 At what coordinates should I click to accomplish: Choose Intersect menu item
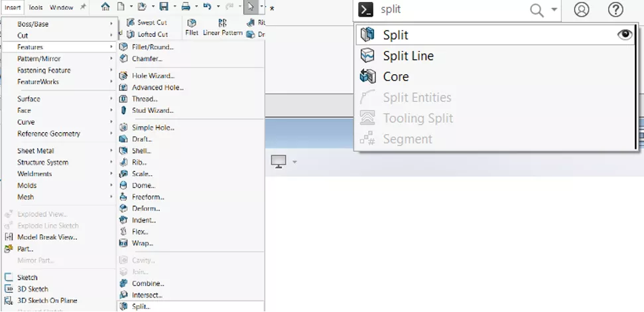pyautogui.click(x=190, y=295)
